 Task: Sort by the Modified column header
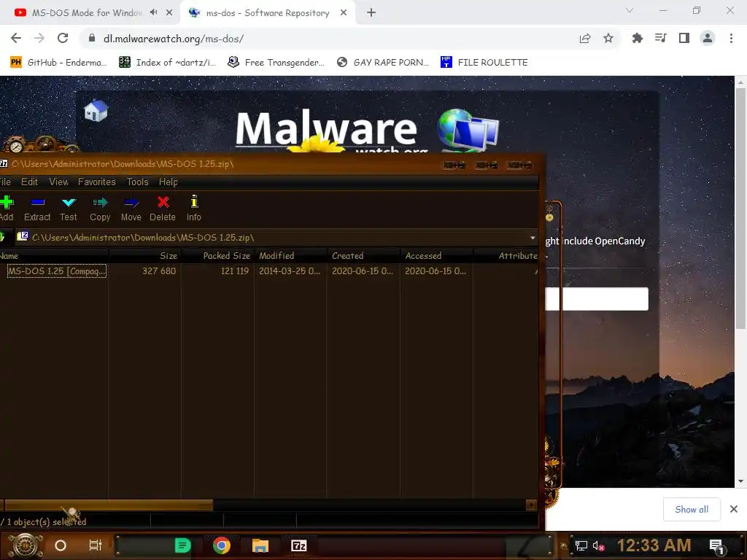[x=290, y=256]
